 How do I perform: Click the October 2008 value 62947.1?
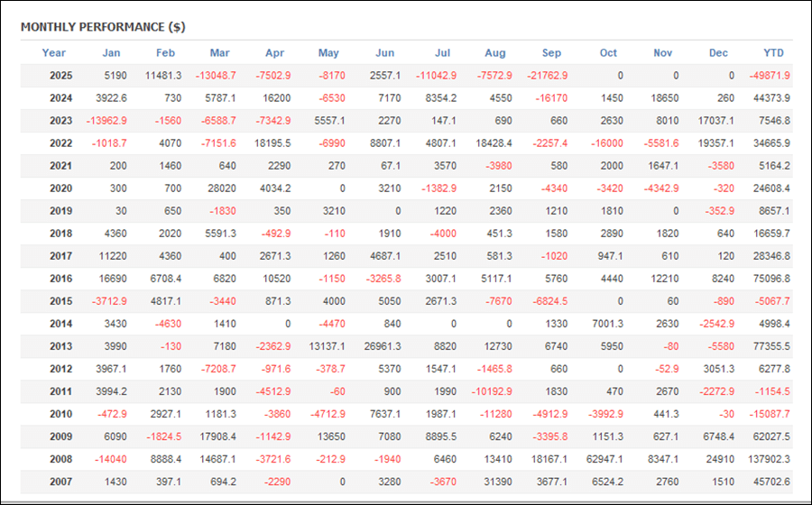[604, 459]
